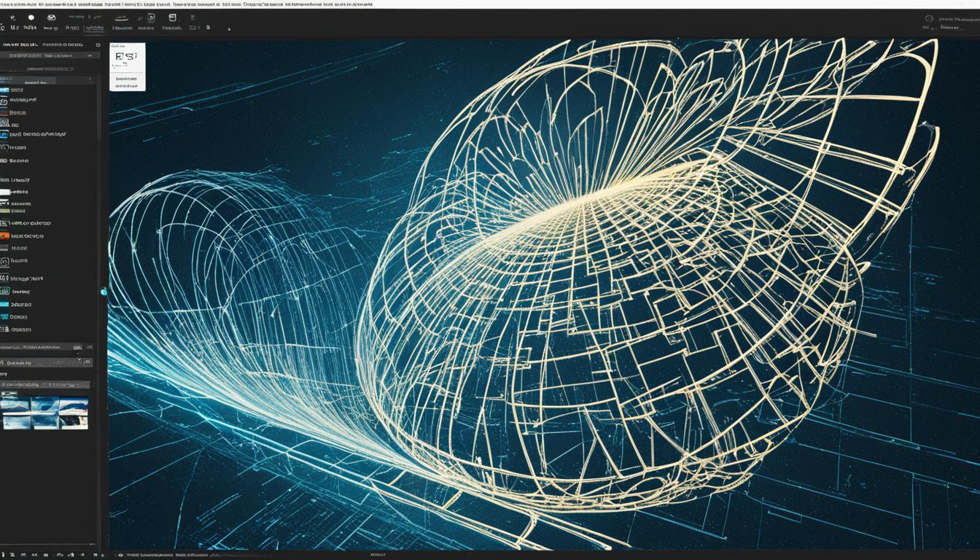Click the cyan handle on viewport's left edge

click(104, 292)
